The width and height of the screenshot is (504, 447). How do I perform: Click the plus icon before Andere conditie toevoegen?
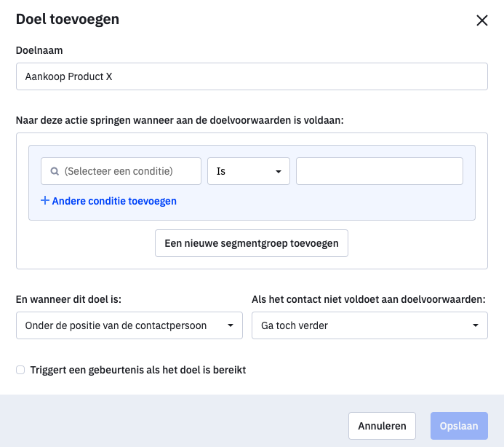pyautogui.click(x=45, y=200)
